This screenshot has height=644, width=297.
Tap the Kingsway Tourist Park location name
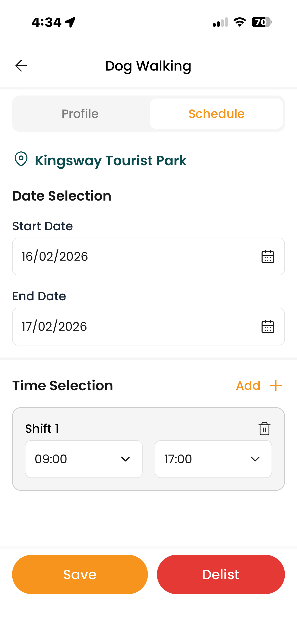coord(111,160)
